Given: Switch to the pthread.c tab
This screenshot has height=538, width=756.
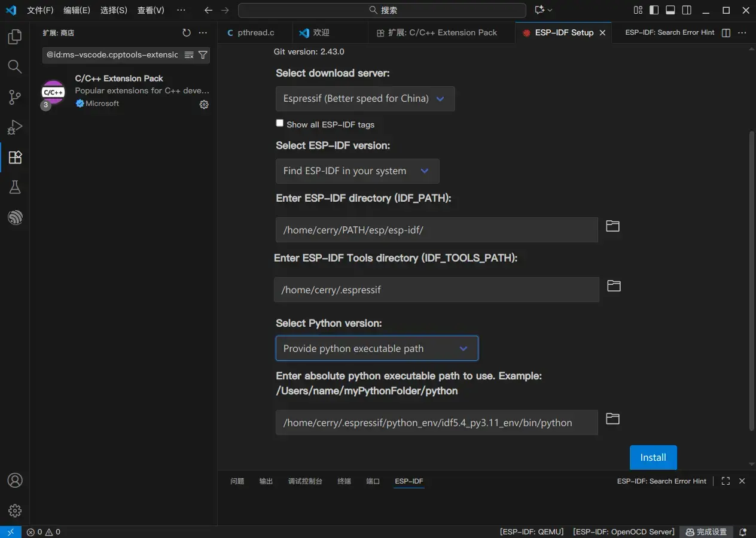Looking at the screenshot, I should pyautogui.click(x=255, y=33).
